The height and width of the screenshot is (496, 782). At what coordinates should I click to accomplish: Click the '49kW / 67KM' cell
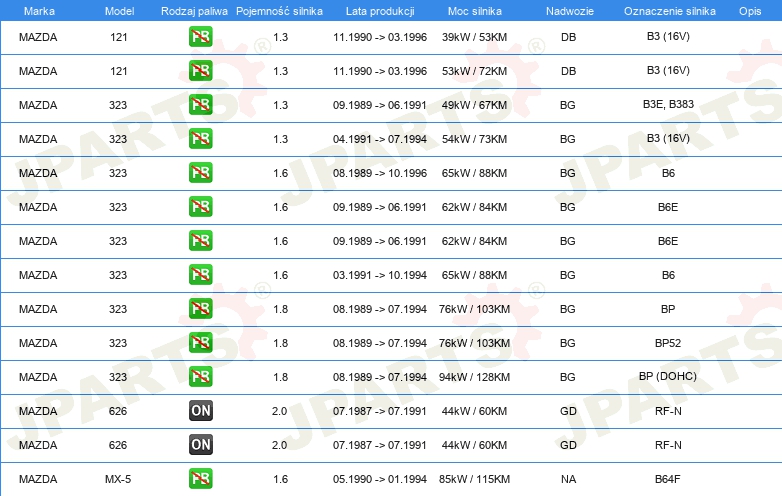tap(474, 105)
